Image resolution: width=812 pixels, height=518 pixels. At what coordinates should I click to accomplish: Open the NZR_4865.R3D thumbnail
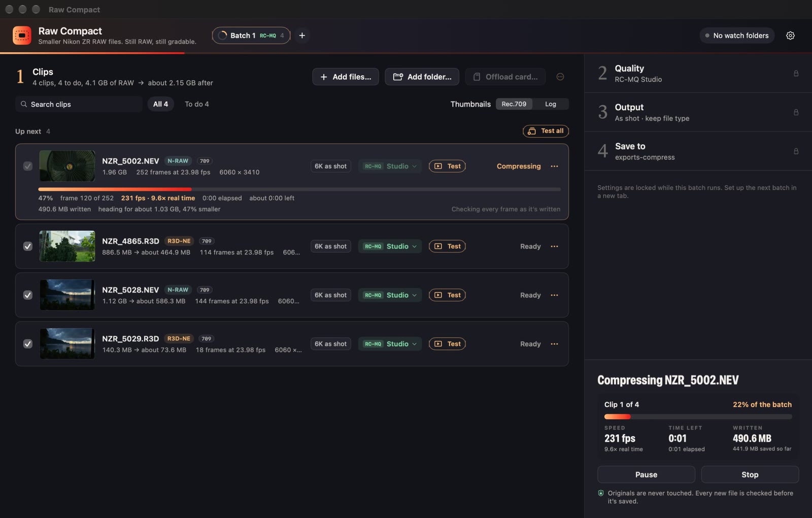click(x=67, y=246)
